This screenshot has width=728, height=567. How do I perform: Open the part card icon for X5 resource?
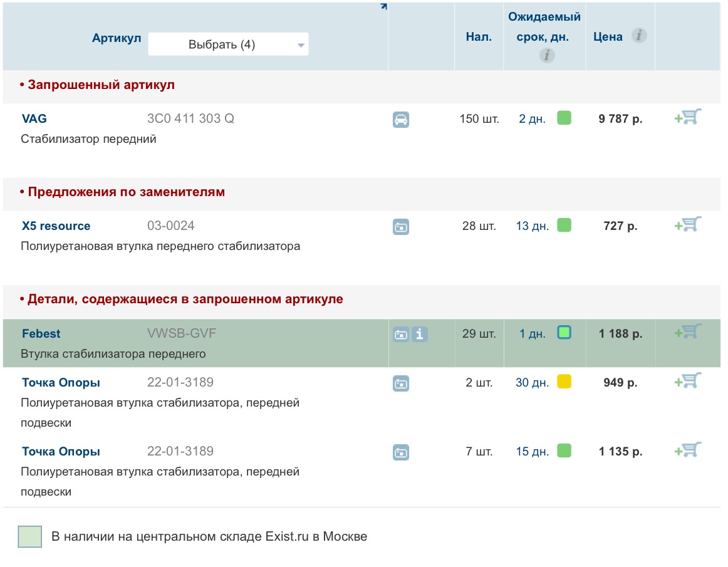tap(401, 227)
